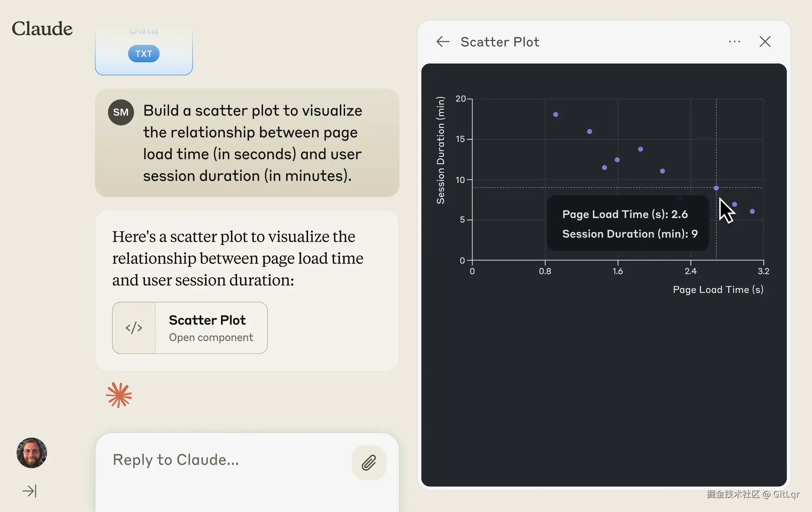Click the paperclip attachment icon
Screen dimensions: 812x512
coord(369,463)
